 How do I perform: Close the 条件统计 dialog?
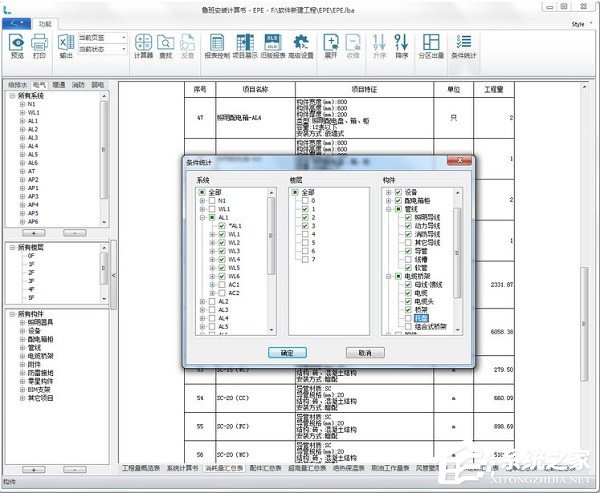[x=460, y=160]
